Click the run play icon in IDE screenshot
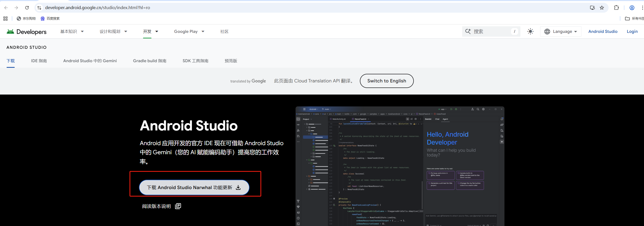 (451, 109)
